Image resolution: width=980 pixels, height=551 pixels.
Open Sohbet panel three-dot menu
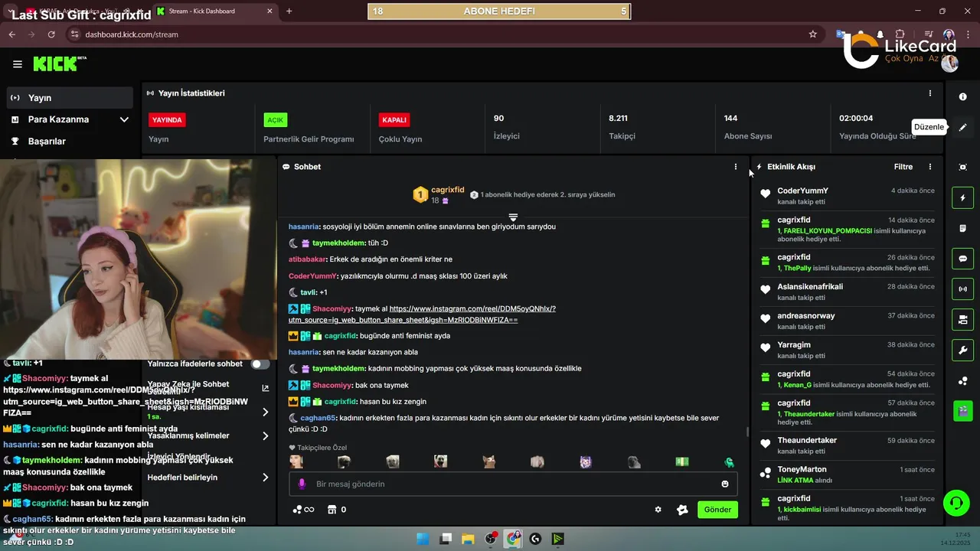tap(736, 167)
